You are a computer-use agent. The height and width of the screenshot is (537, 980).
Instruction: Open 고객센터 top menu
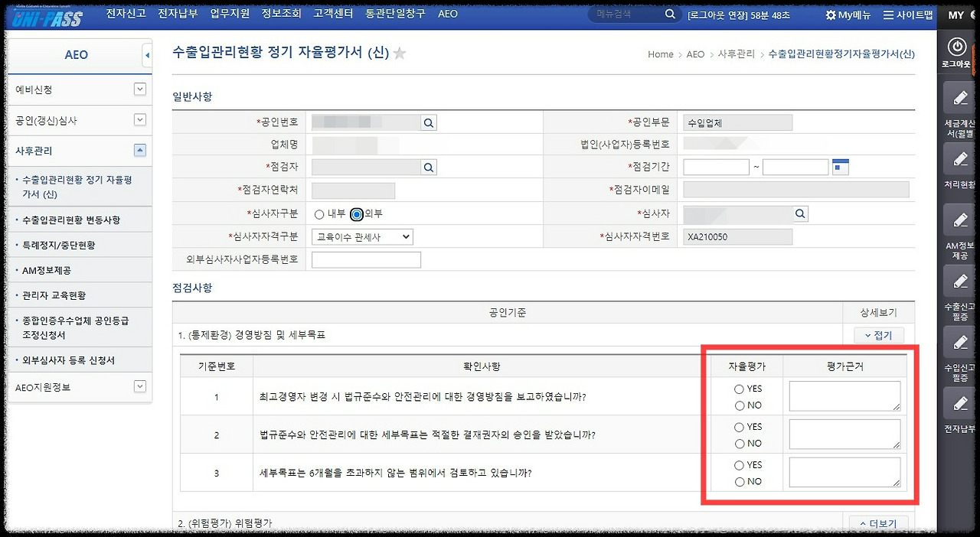pyautogui.click(x=333, y=15)
